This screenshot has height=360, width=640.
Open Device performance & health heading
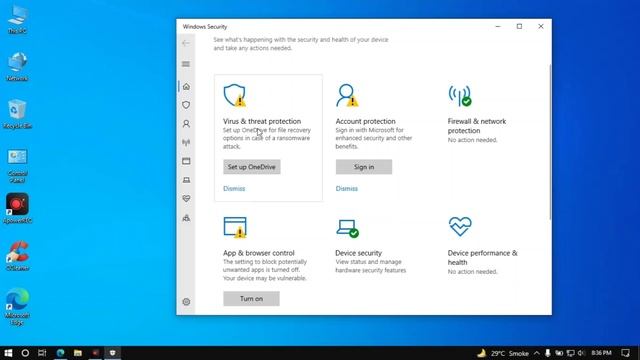(x=482, y=258)
